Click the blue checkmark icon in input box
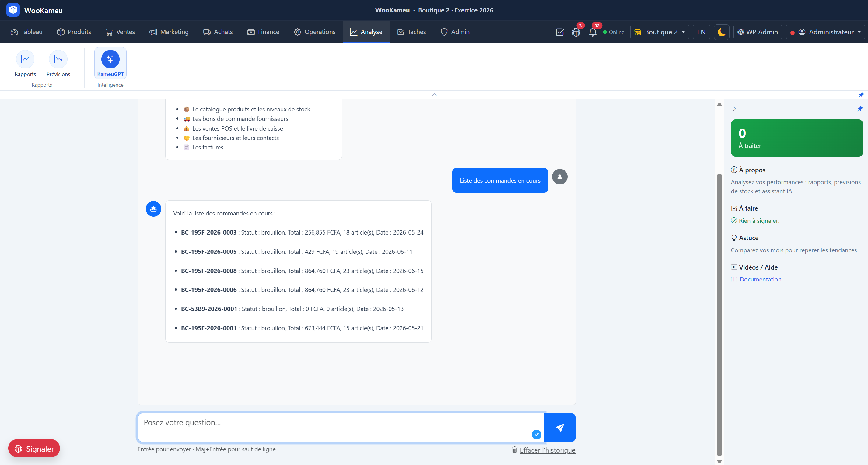This screenshot has height=465, width=868. point(537,434)
